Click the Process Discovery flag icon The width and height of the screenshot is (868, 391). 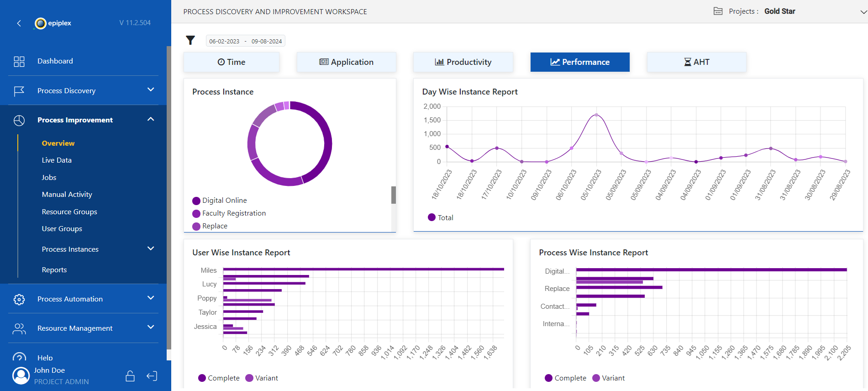[19, 91]
